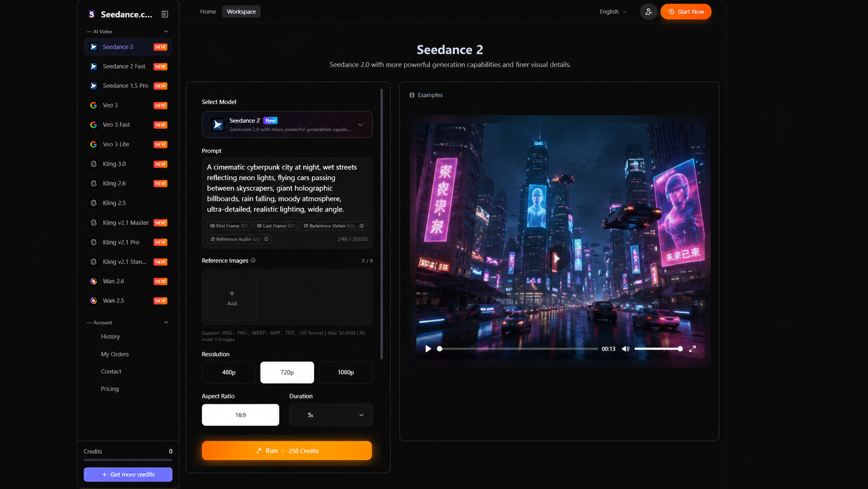The image size is (868, 489).
Task: Open the Duration dropdown
Action: [331, 415]
